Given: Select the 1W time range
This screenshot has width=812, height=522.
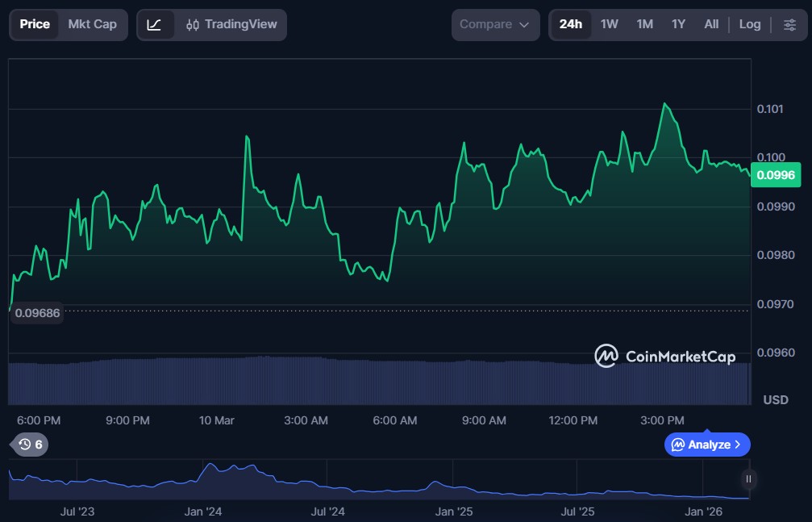Looking at the screenshot, I should point(610,25).
